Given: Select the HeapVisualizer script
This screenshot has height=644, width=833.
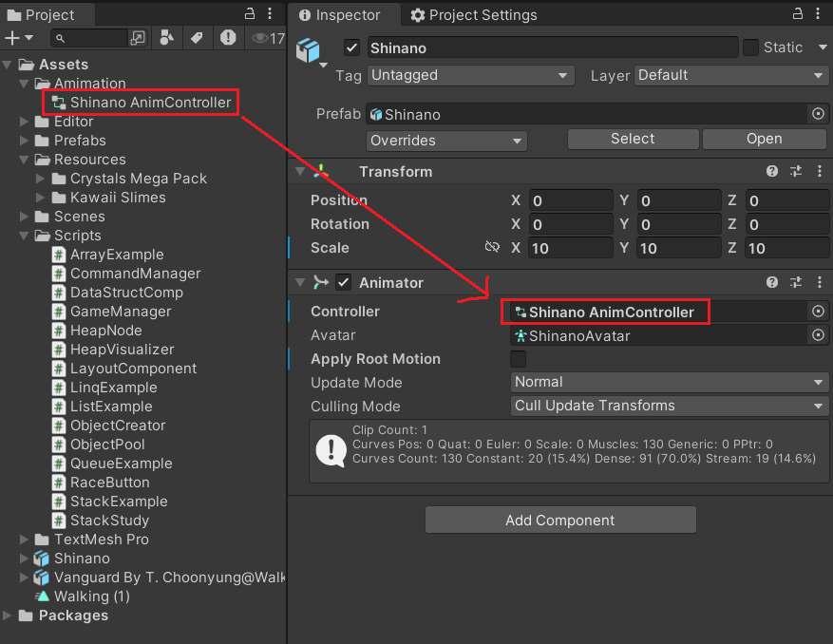Looking at the screenshot, I should click(x=113, y=350).
